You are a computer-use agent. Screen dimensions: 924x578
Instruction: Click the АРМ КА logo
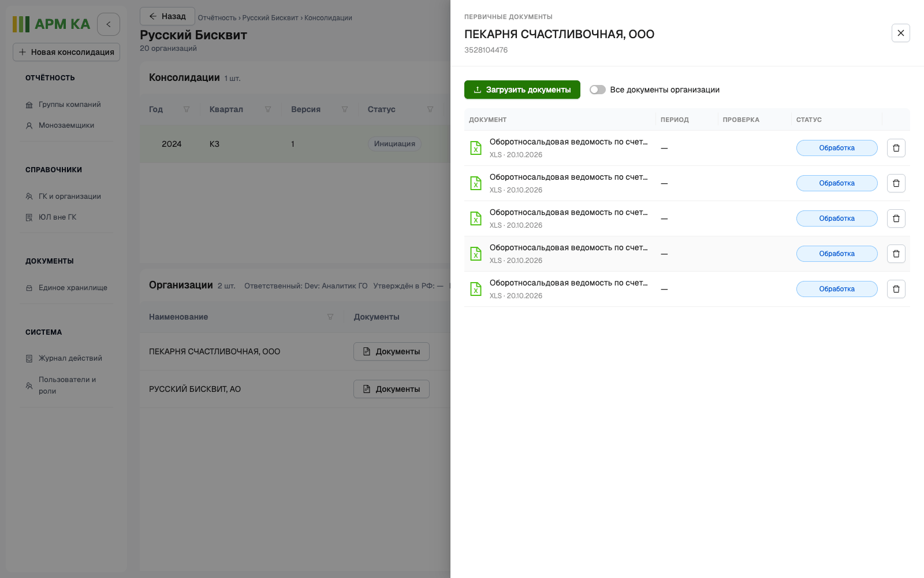click(x=51, y=24)
